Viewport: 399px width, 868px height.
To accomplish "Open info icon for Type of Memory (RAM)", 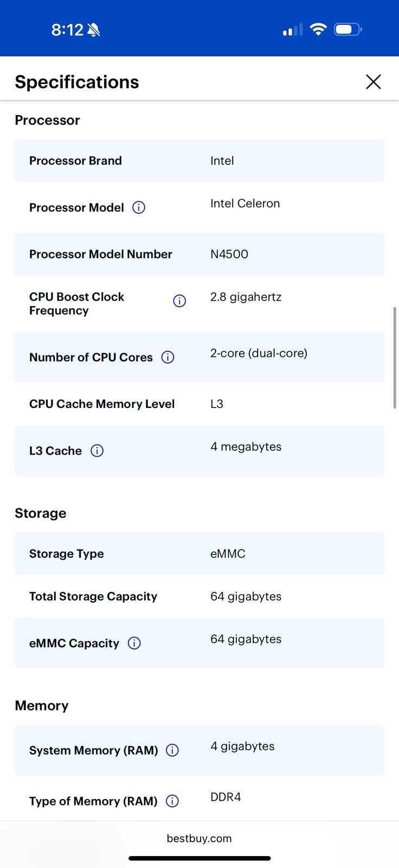I will tap(172, 801).
